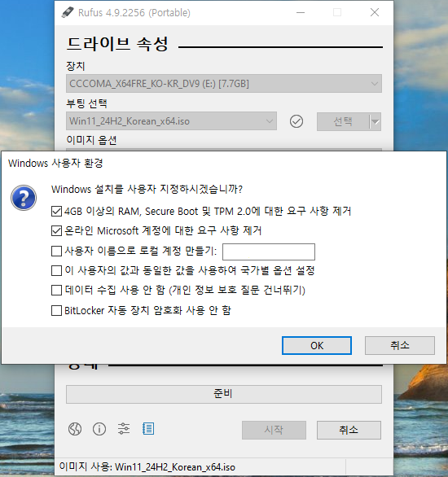Minimize the Rufus window
448x477 pixels.
coord(301,12)
